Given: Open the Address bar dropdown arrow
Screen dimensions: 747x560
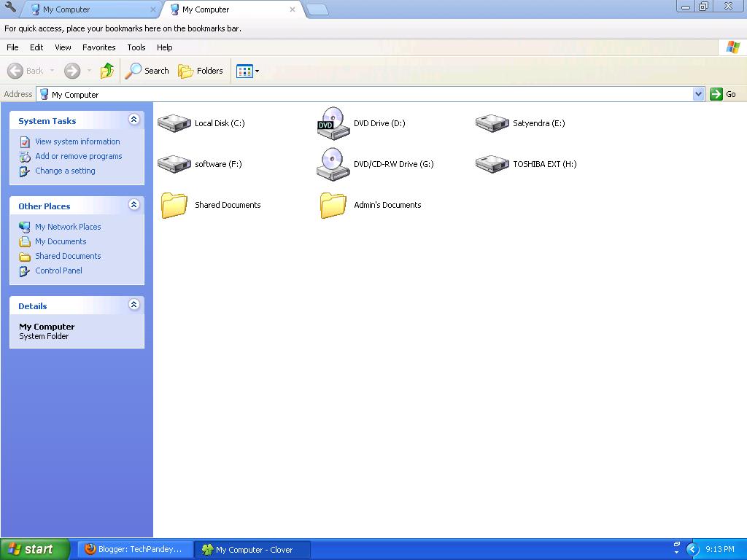Looking at the screenshot, I should point(698,94).
